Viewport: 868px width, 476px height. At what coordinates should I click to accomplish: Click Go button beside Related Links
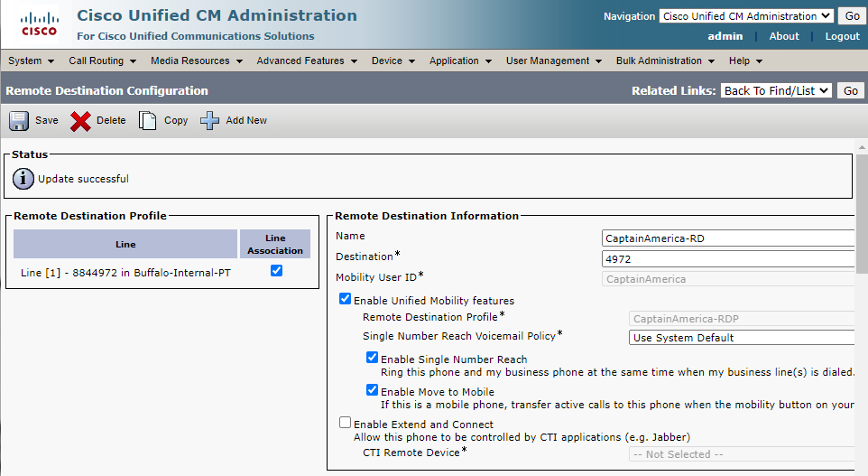[850, 90]
